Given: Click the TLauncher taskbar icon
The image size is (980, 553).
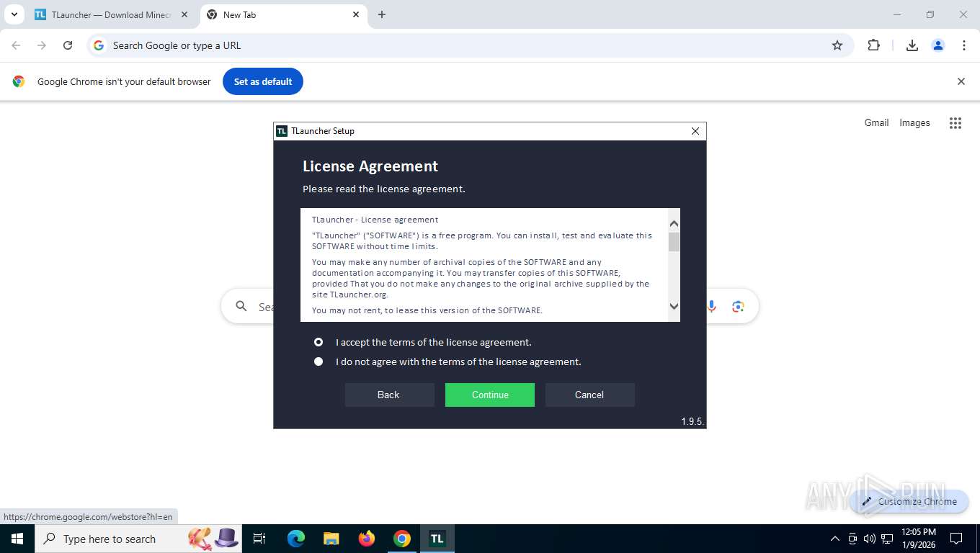Looking at the screenshot, I should [x=437, y=539].
